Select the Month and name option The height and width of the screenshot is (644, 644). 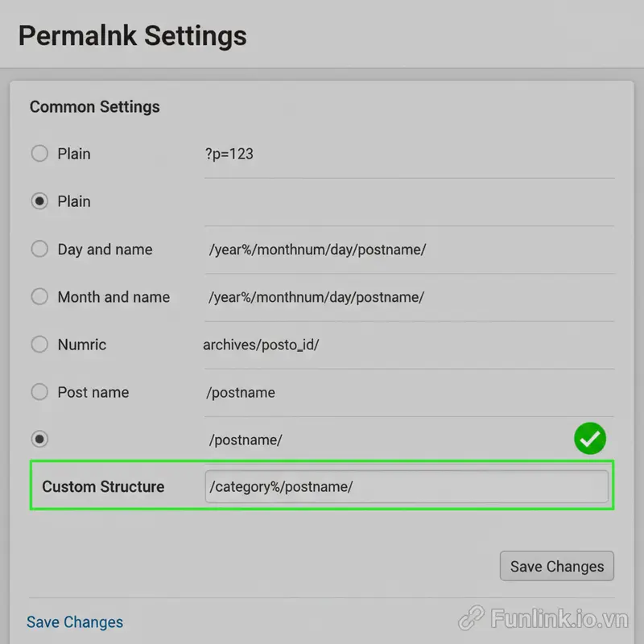tap(39, 296)
